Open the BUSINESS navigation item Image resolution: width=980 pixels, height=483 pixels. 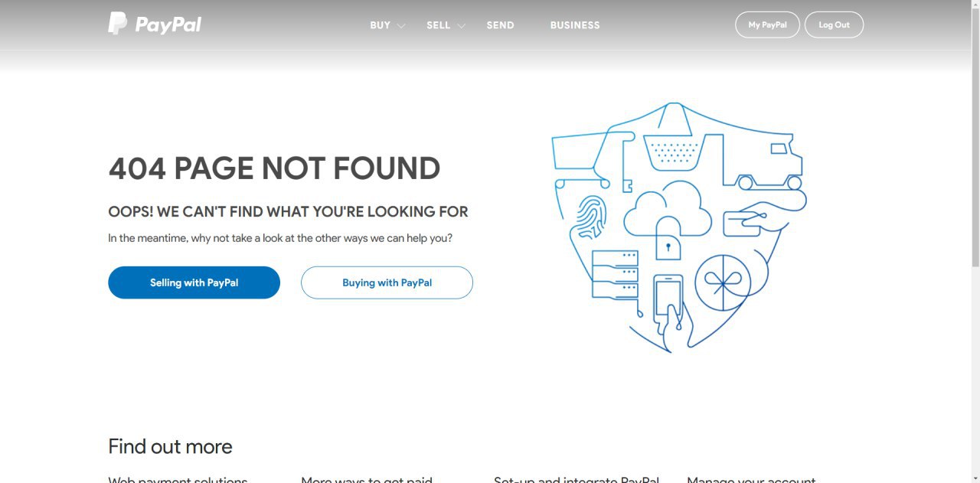575,25
